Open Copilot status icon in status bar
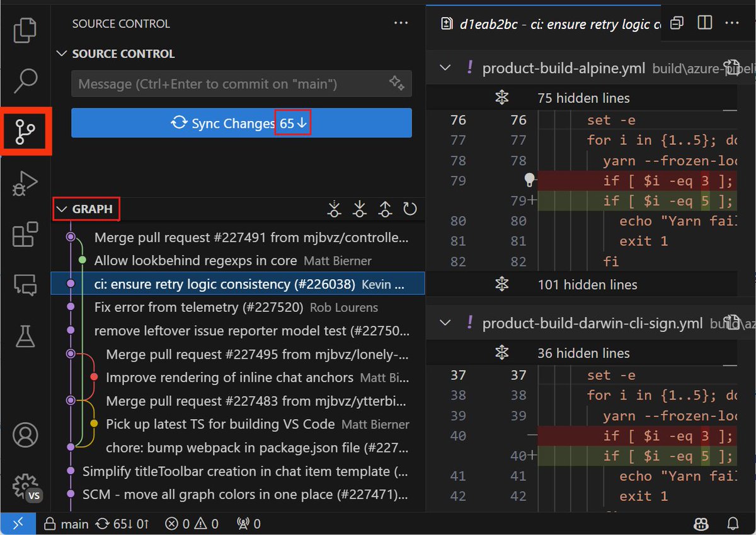Screen dimensions: 756x535 [701, 524]
